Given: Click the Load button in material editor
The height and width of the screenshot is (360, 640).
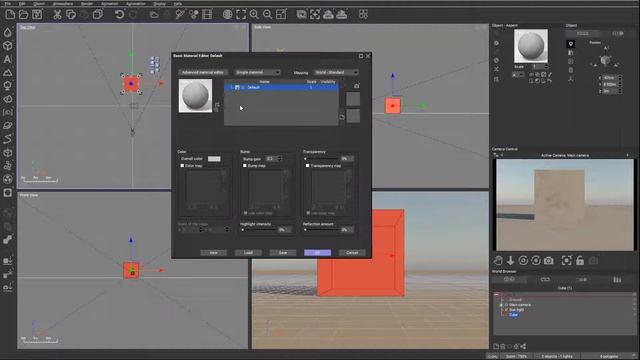Looking at the screenshot, I should (248, 253).
